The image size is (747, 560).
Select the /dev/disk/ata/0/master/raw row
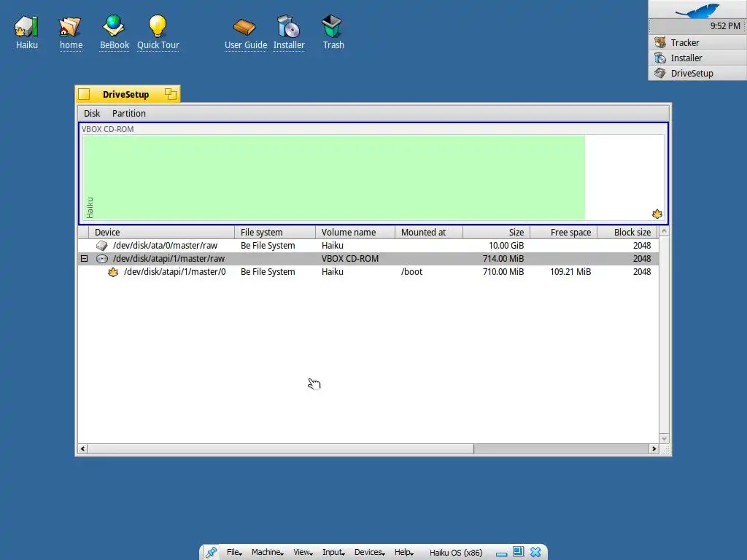368,245
